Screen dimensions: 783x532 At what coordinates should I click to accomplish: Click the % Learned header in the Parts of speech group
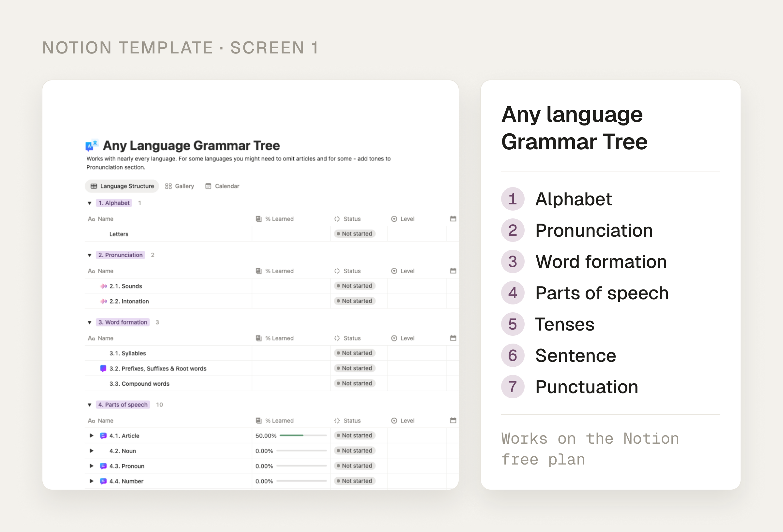275,421
